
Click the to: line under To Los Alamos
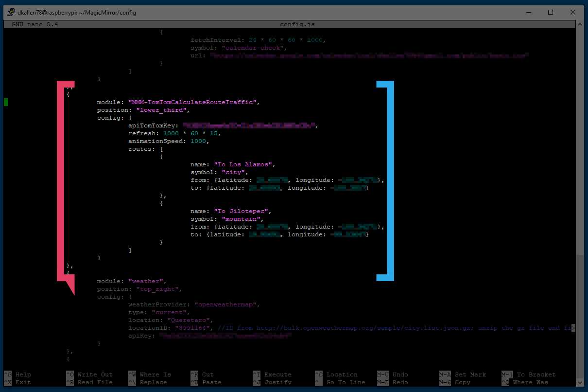pyautogui.click(x=280, y=188)
